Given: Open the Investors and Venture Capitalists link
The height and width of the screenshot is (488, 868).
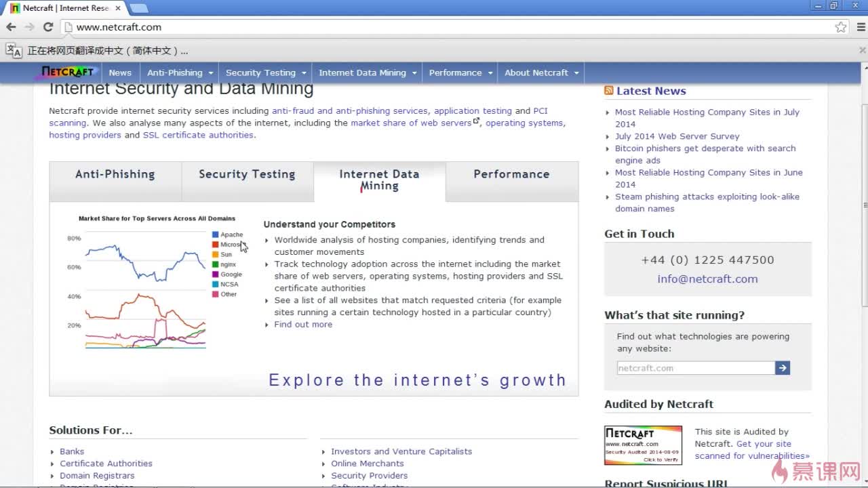Looking at the screenshot, I should (x=401, y=451).
